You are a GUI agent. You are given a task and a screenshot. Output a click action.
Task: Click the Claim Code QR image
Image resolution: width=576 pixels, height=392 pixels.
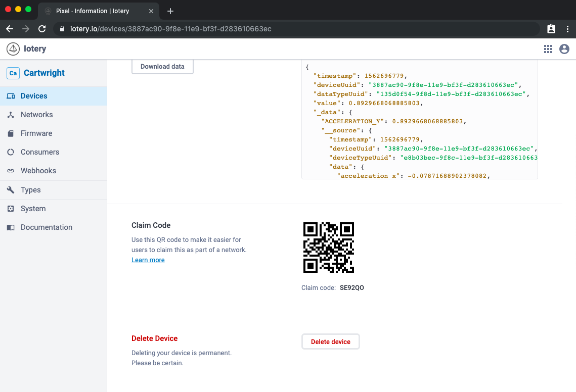tap(328, 248)
